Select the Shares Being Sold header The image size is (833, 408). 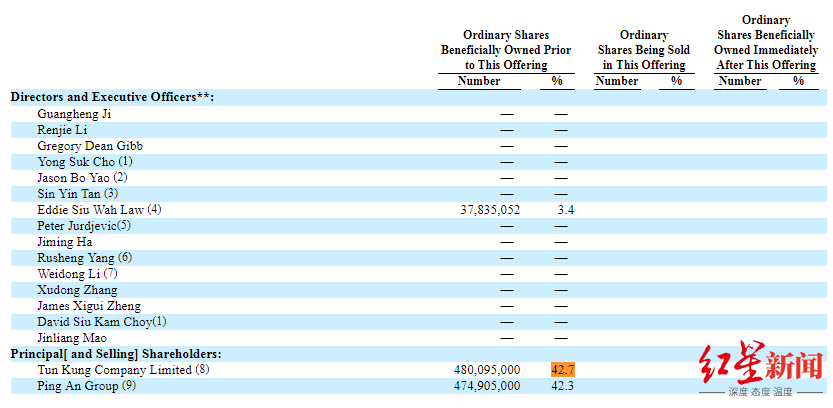pos(644,50)
